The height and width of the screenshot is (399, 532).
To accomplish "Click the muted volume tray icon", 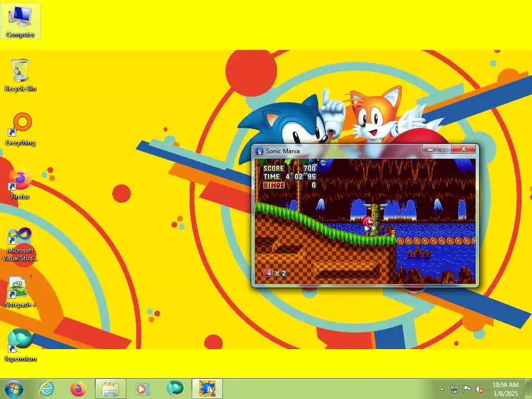I will pos(480,390).
